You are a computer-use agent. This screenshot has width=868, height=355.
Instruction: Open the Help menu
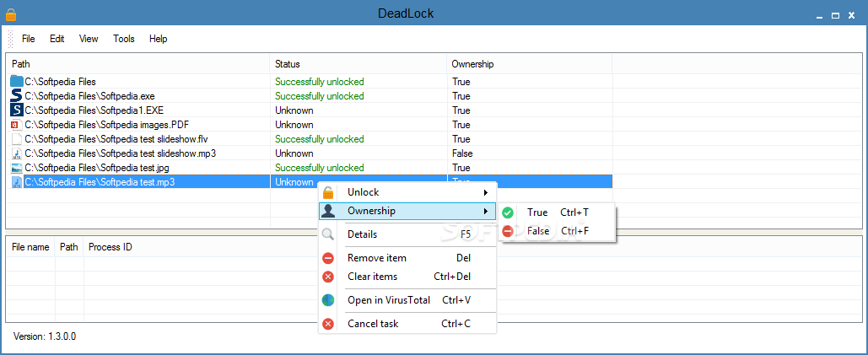159,39
